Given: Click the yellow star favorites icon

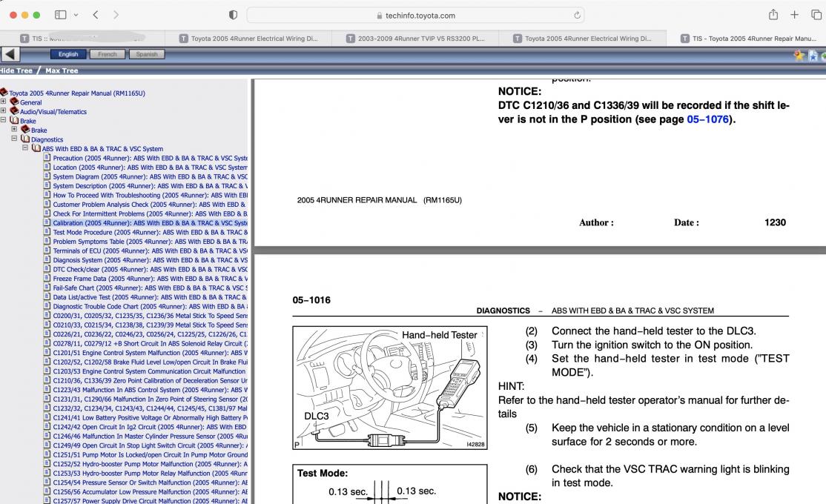Looking at the screenshot, I should tap(799, 55).
